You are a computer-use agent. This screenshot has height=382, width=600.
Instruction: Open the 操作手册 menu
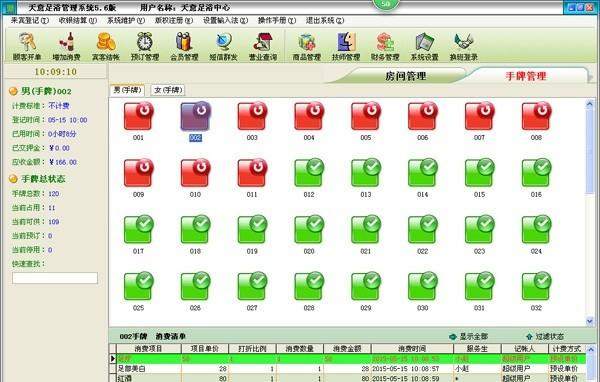(x=277, y=21)
